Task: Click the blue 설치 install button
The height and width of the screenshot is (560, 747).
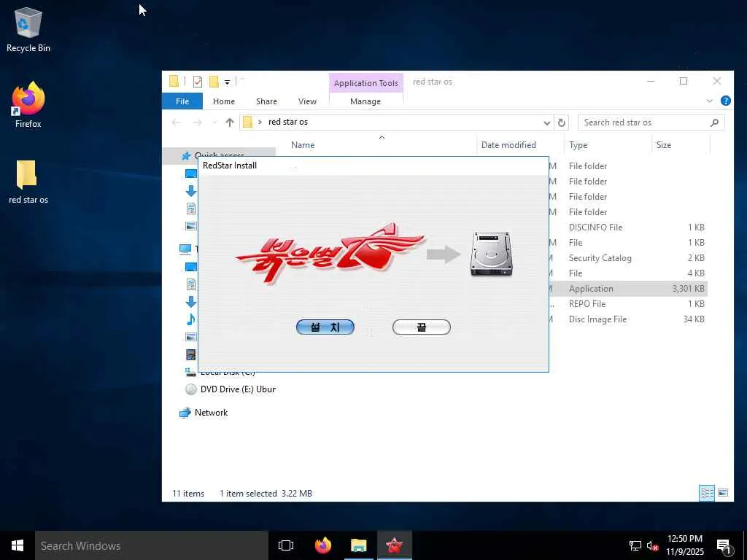Action: (325, 327)
